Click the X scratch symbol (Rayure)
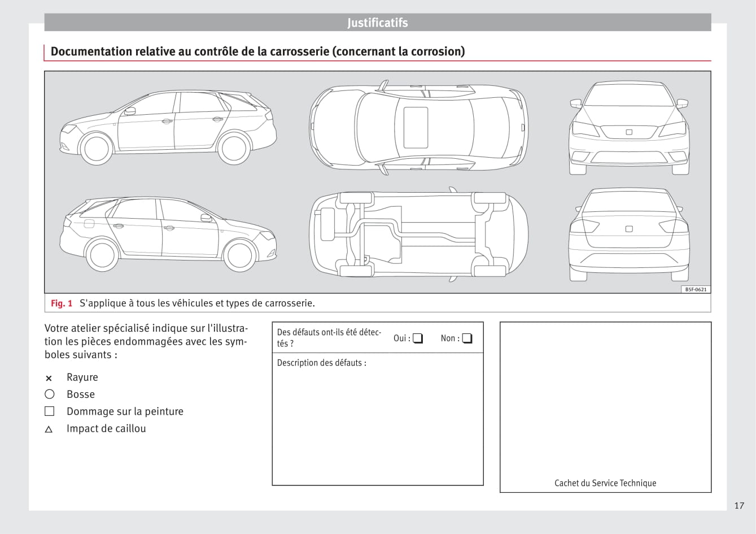 (x=49, y=379)
